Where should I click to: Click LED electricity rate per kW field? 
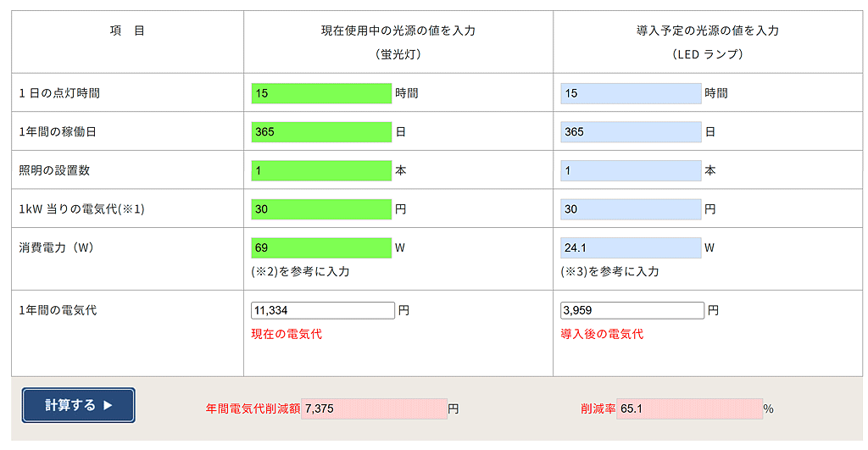[x=631, y=209]
